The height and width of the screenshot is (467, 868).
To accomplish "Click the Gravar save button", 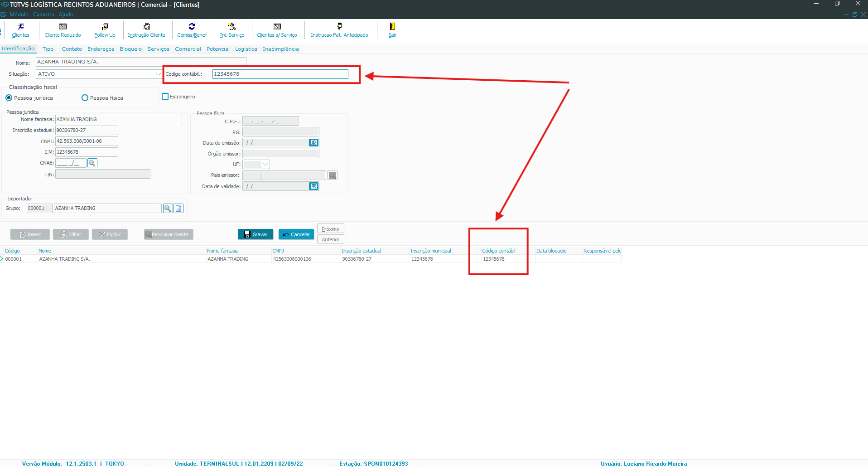I will [256, 234].
